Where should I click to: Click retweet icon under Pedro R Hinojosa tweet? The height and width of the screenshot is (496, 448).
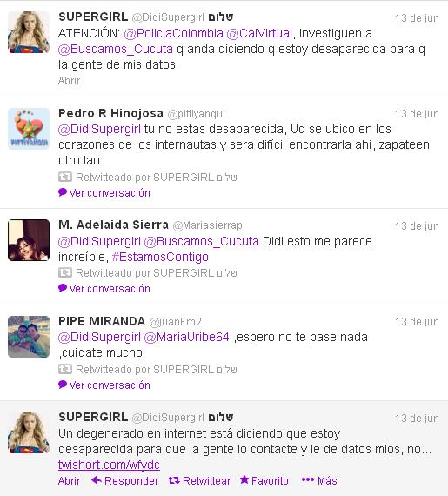click(65, 177)
